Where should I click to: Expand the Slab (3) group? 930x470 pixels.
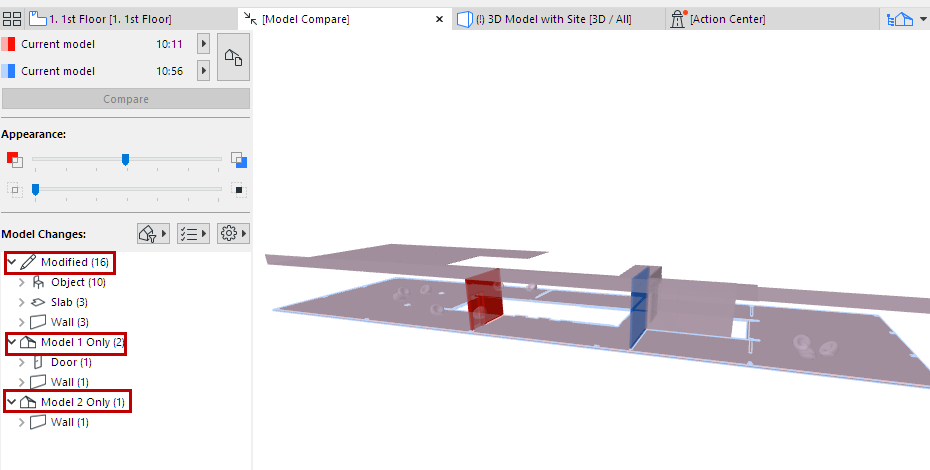[22, 302]
